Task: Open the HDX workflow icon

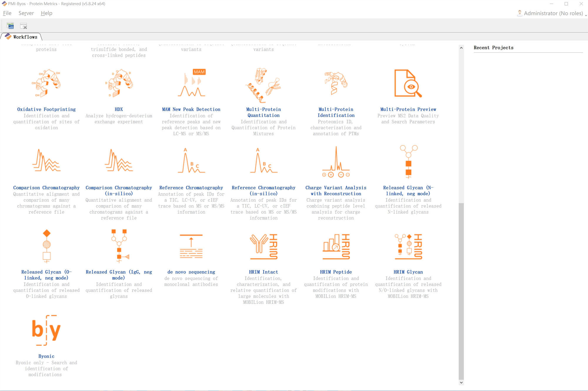Action: [119, 83]
